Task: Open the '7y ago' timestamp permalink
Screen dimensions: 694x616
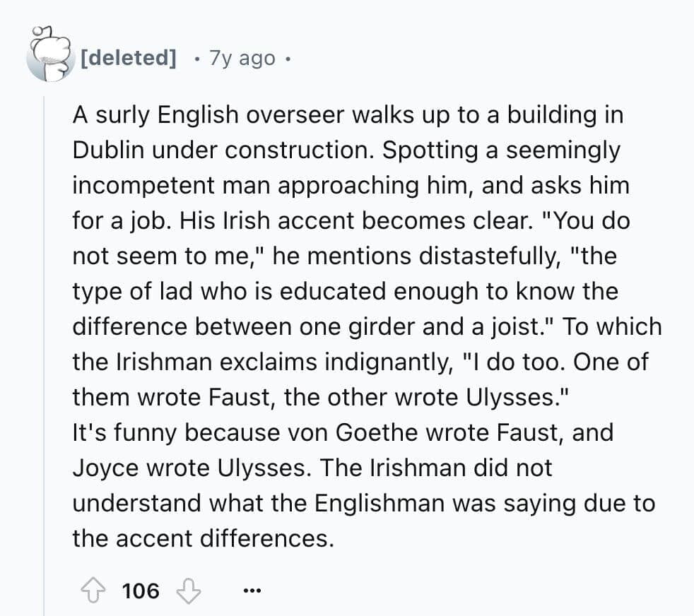Action: [242, 58]
